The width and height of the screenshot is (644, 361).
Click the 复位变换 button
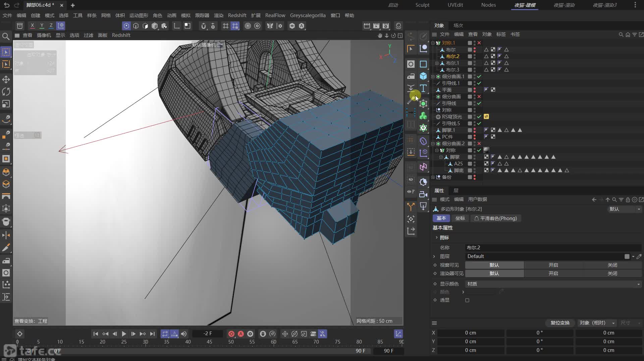coord(560,323)
